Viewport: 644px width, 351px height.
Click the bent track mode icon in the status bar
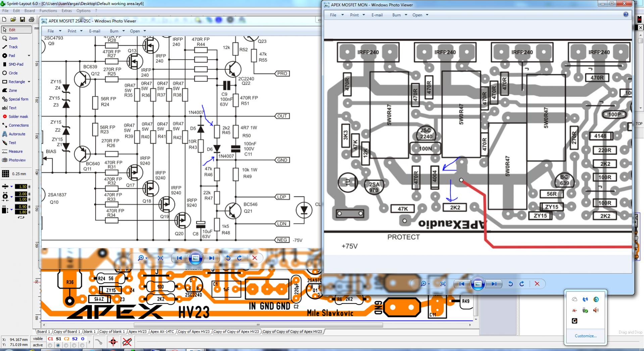[99, 342]
